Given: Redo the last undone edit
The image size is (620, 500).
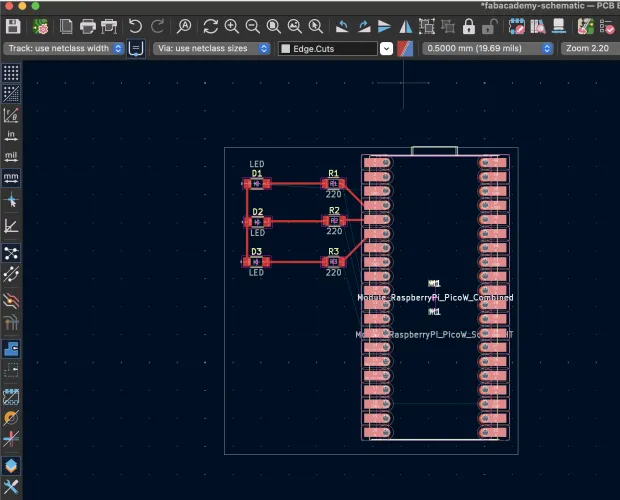Looking at the screenshot, I should (x=157, y=26).
